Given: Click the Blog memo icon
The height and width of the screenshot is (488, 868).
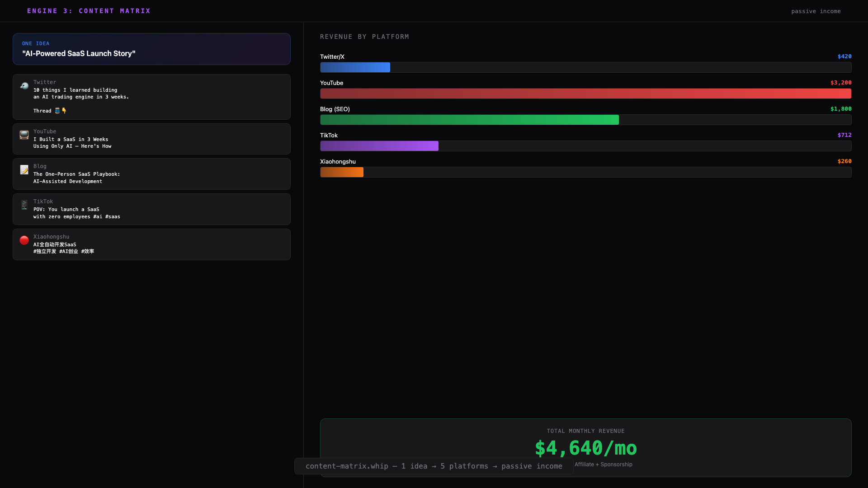Looking at the screenshot, I should (24, 170).
